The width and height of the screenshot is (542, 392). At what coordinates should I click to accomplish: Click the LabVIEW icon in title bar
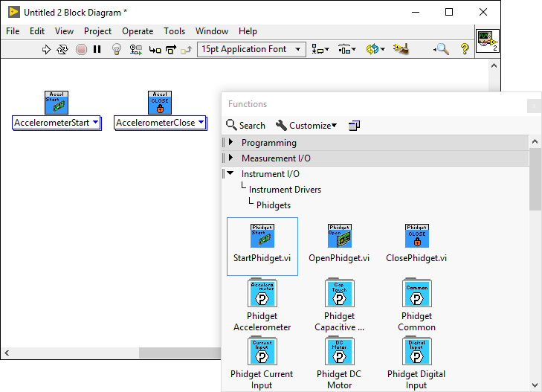[13, 12]
